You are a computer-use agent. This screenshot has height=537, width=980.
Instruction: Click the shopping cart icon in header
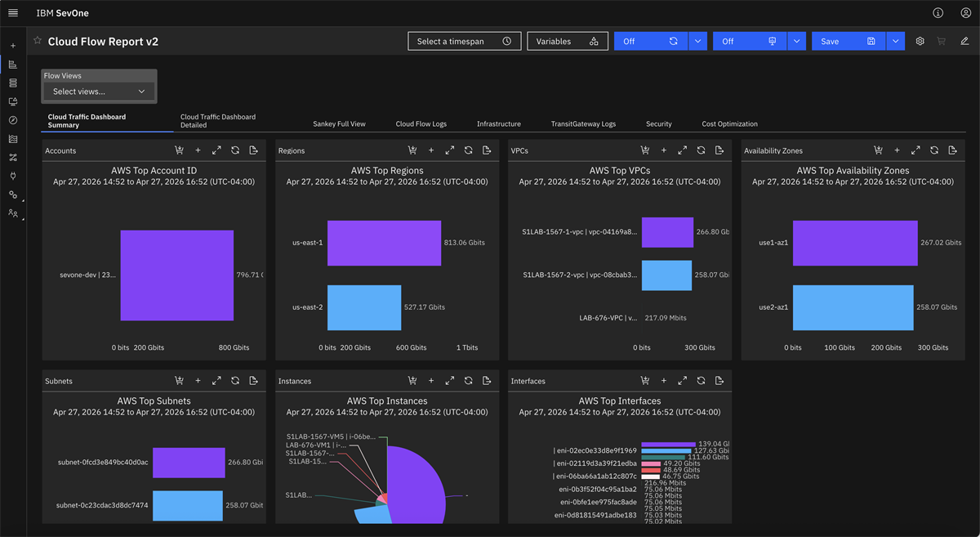[x=942, y=41]
